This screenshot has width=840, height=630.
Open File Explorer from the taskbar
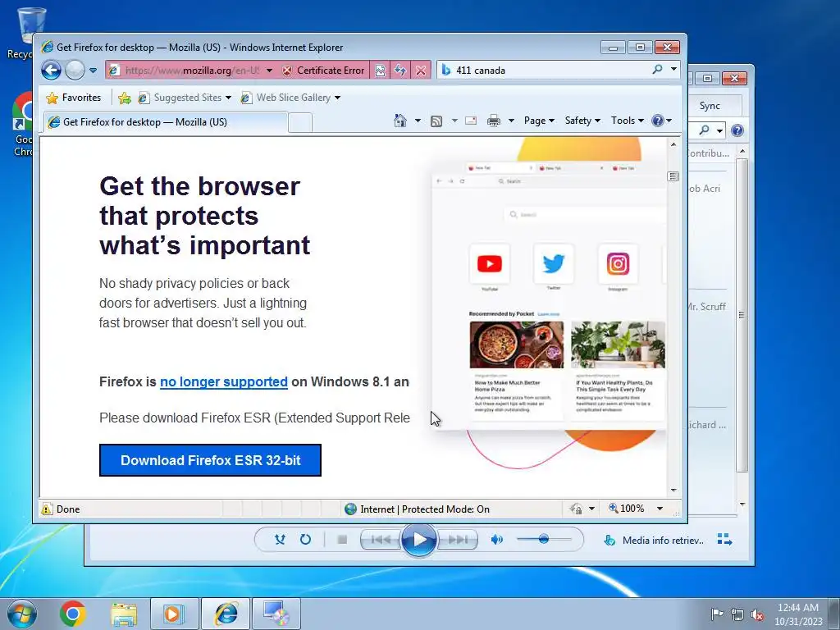pos(124,614)
